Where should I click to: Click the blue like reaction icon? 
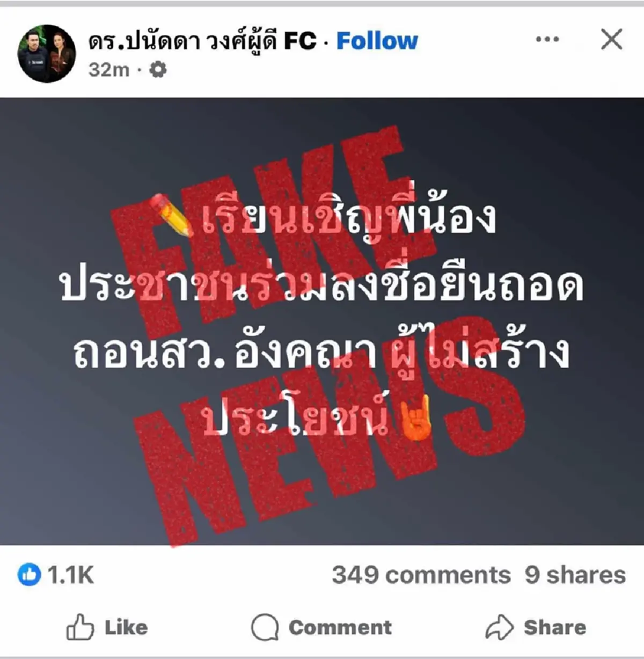(x=29, y=575)
